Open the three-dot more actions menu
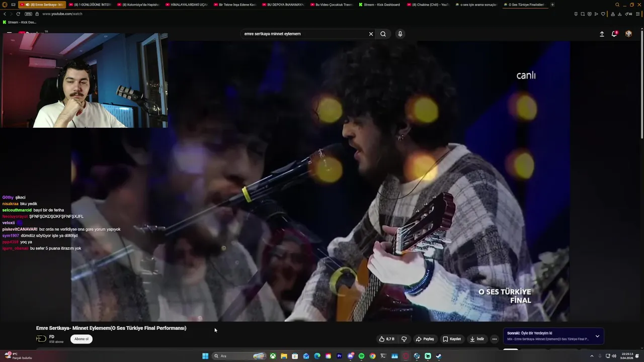 coord(494,339)
